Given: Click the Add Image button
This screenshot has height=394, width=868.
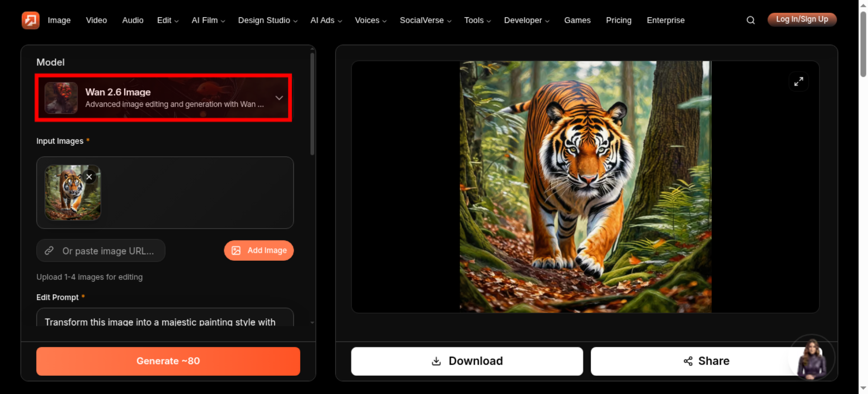Looking at the screenshot, I should pyautogui.click(x=259, y=250).
